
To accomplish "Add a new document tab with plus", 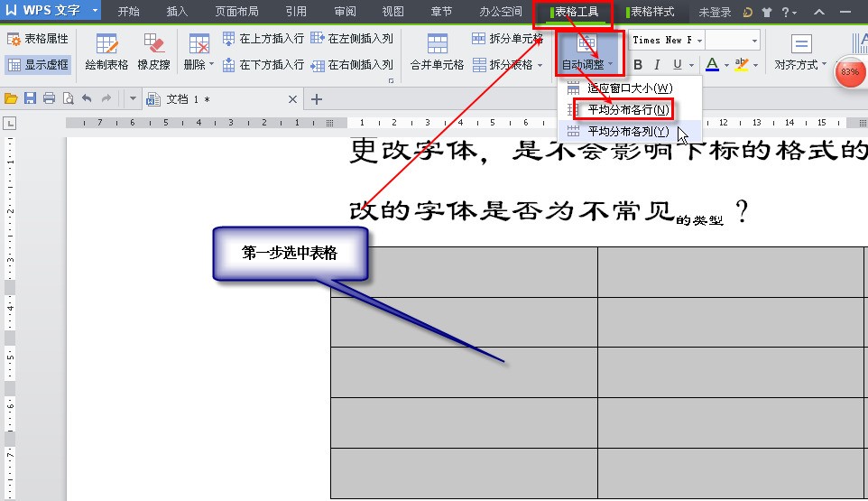I will click(x=316, y=99).
